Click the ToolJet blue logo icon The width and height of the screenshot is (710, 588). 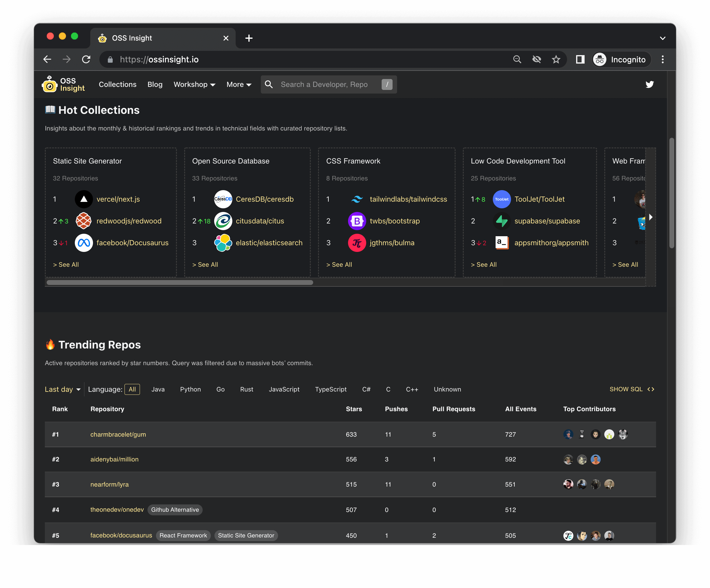502,199
